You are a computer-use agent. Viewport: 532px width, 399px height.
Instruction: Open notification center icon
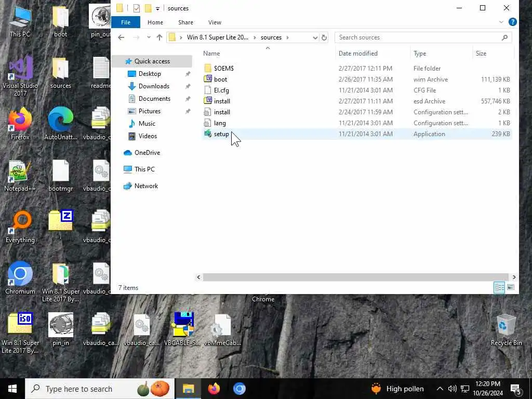516,389
